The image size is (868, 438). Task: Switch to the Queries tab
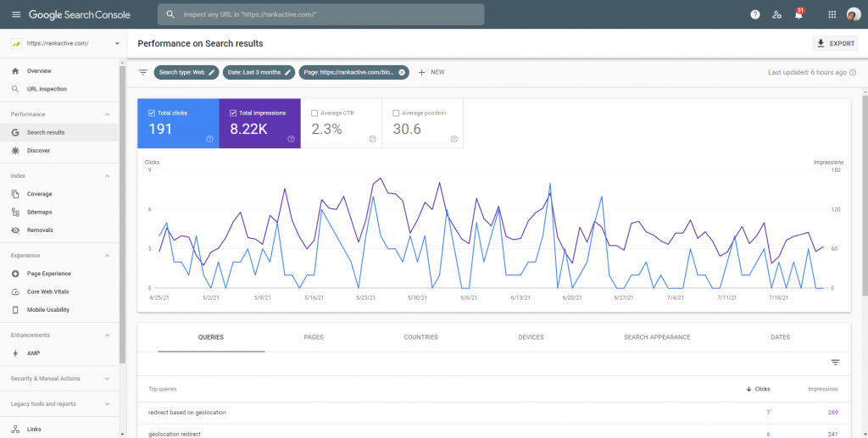click(211, 337)
